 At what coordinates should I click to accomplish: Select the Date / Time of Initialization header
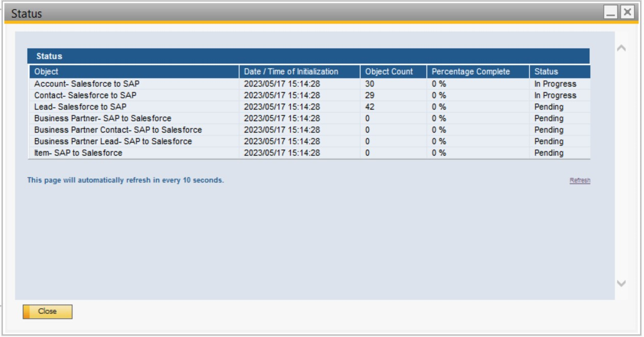coord(291,72)
